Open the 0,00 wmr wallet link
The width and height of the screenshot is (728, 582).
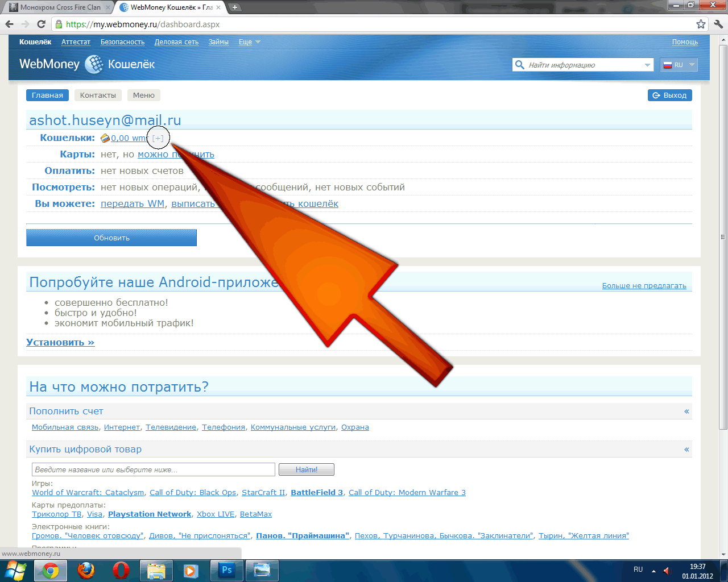coord(129,138)
